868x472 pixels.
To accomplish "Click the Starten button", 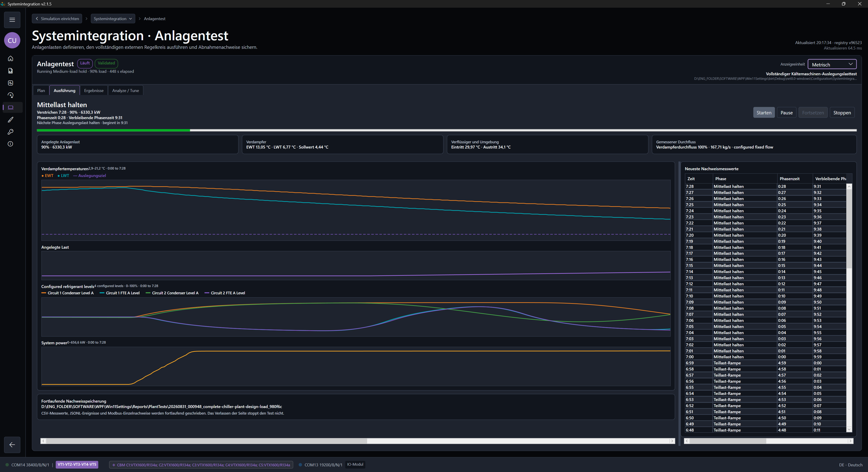I will pos(764,113).
